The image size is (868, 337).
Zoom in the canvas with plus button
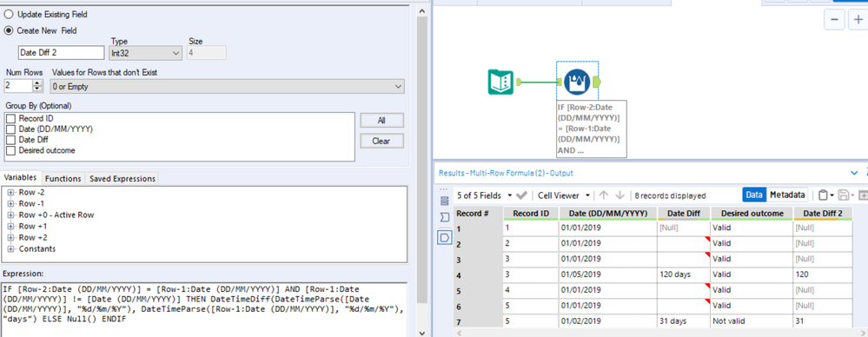click(858, 19)
